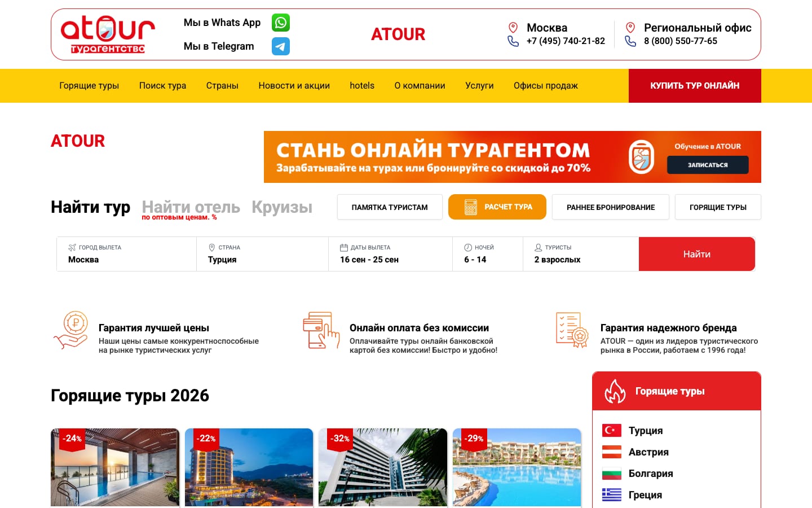
Task: Open Турция in hot tours list
Action: tap(646, 431)
